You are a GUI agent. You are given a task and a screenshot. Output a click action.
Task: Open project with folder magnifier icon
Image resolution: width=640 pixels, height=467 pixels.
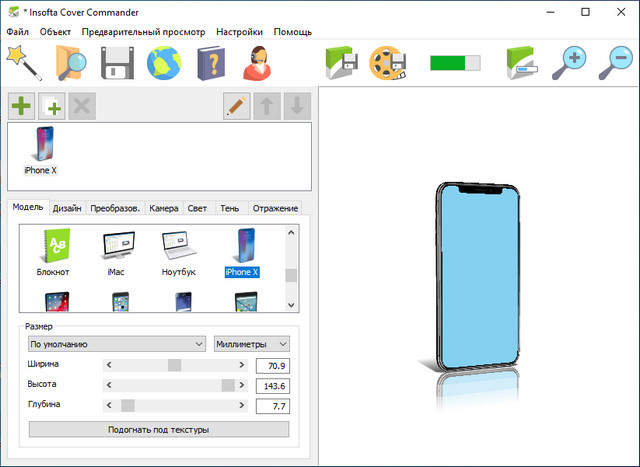68,62
